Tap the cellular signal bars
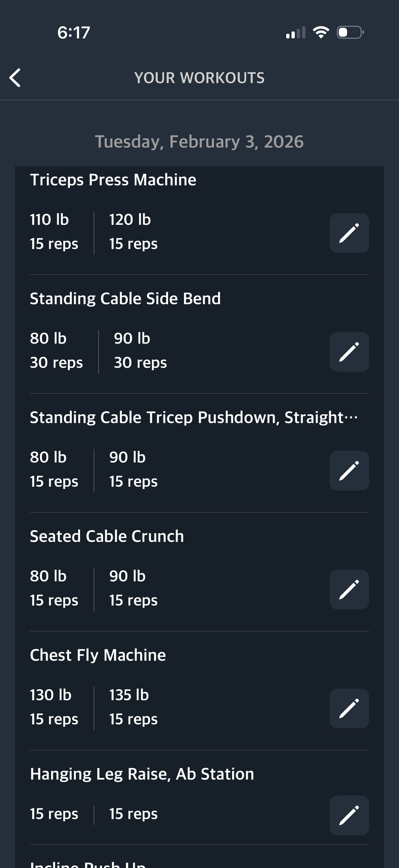The width and height of the screenshot is (399, 868). pyautogui.click(x=296, y=33)
